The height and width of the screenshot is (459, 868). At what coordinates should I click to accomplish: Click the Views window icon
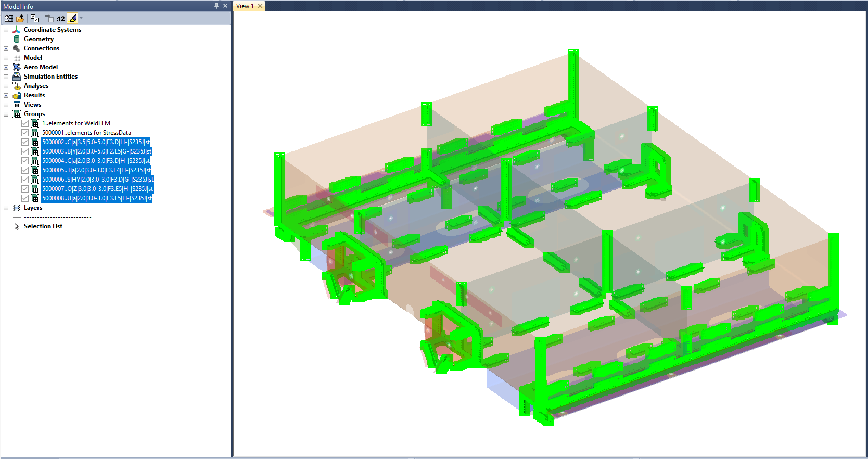pos(17,105)
